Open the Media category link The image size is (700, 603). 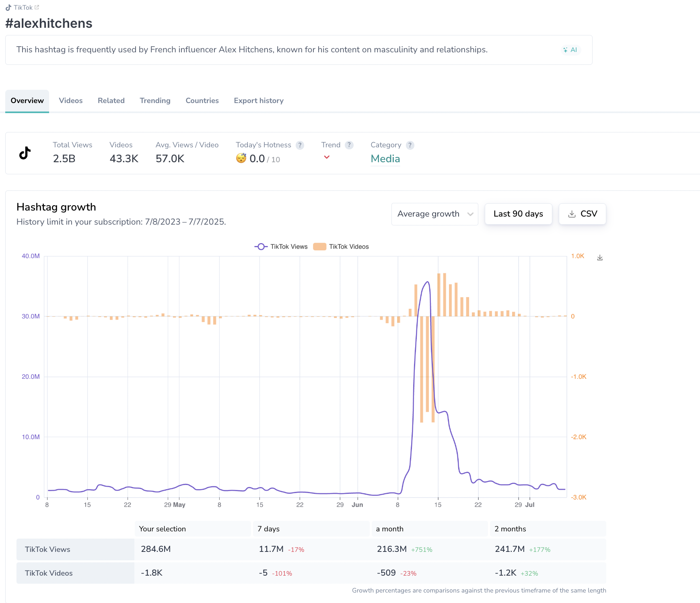tap(385, 159)
